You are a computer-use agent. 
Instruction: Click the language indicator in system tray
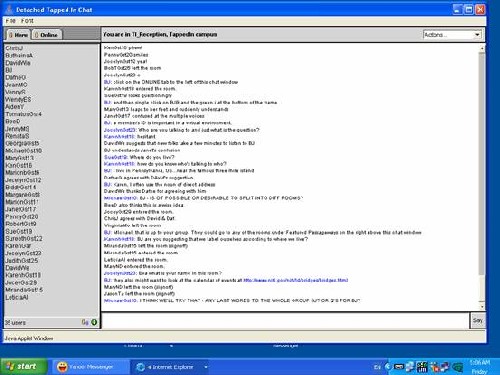pos(377,367)
